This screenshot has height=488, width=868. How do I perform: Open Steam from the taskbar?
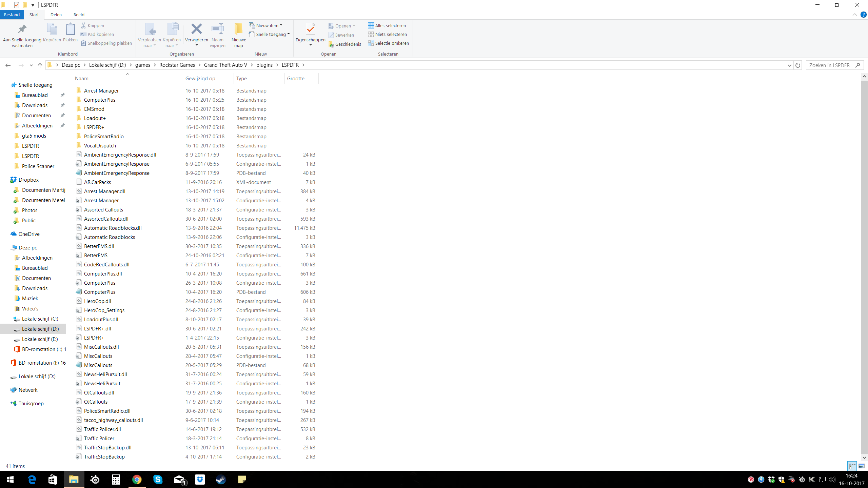point(221,480)
